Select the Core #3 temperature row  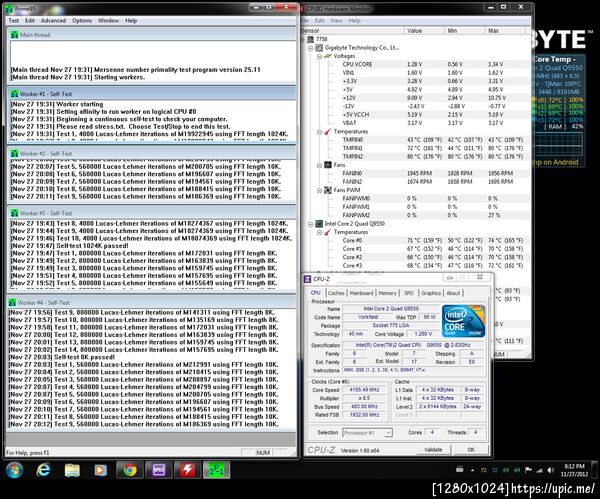(x=430, y=266)
